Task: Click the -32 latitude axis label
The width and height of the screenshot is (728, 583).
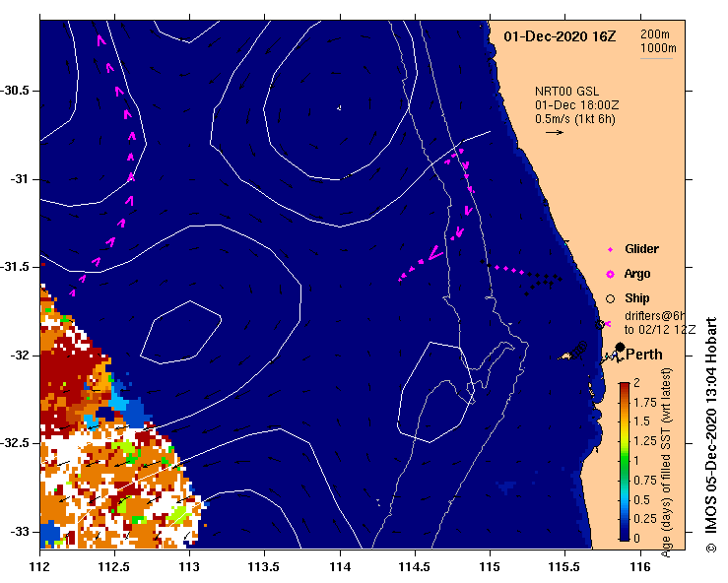Action: pos(20,356)
